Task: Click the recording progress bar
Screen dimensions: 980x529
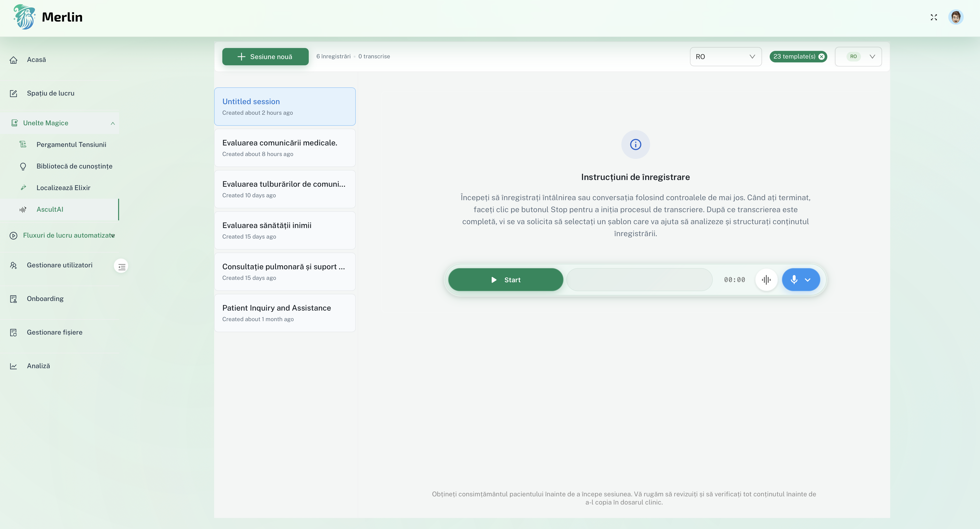Action: 639,280
